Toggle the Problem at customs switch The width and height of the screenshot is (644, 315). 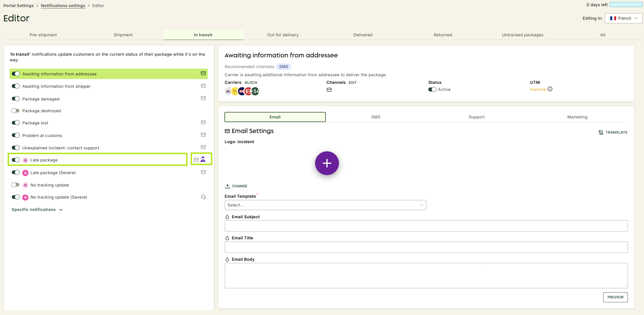point(16,135)
